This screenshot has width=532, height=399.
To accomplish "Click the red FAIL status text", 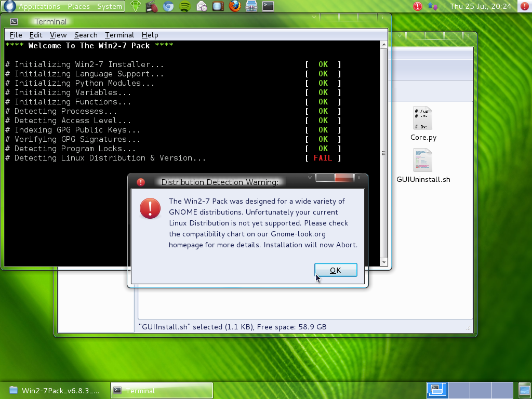I will coord(323,158).
